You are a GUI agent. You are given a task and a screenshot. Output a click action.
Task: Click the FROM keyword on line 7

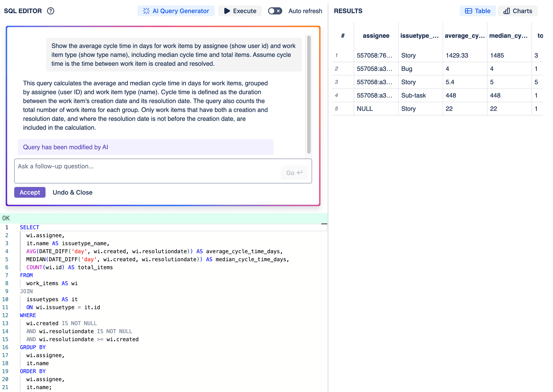(26, 275)
